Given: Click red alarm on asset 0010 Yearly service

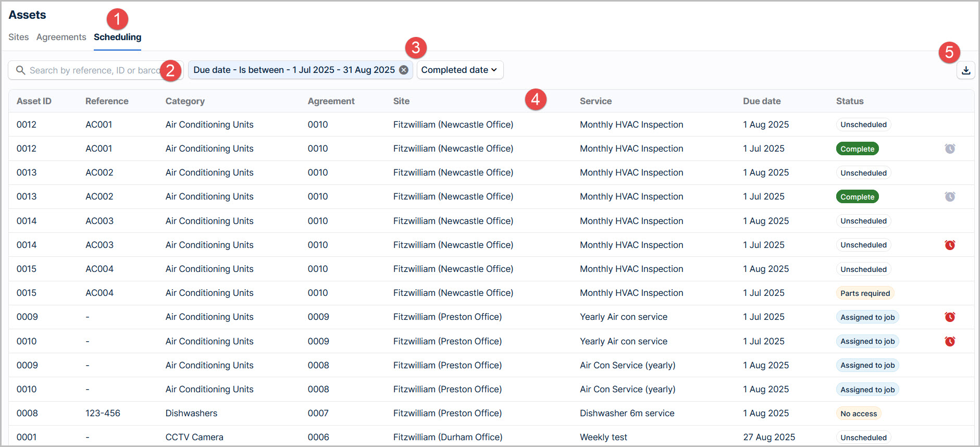Looking at the screenshot, I should click(950, 341).
